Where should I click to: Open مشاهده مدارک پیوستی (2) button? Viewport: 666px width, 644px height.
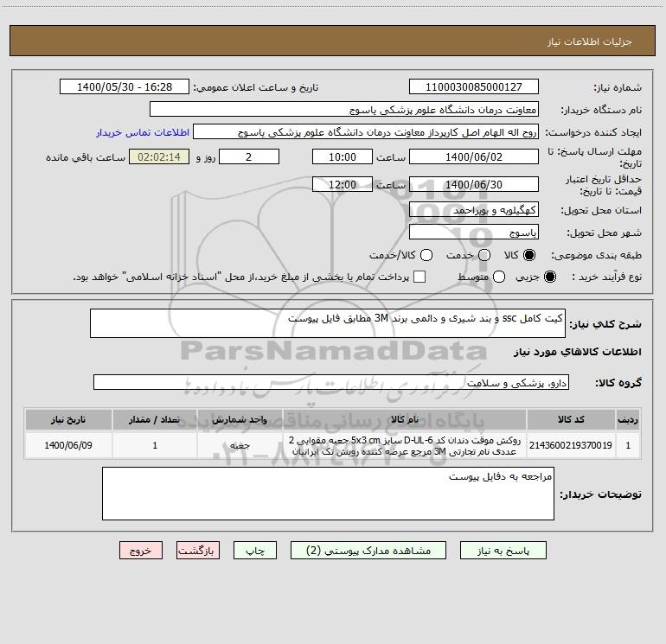tap(368, 551)
